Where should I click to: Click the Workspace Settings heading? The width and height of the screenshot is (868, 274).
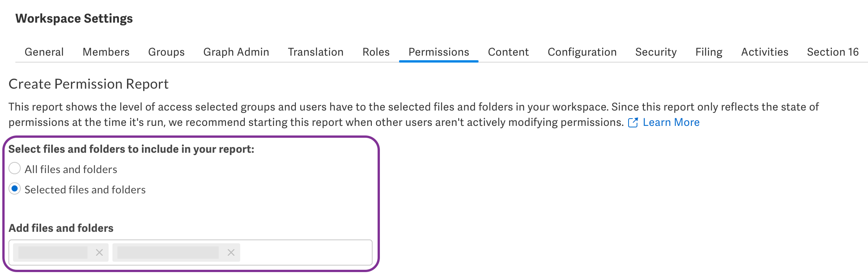coord(74,18)
